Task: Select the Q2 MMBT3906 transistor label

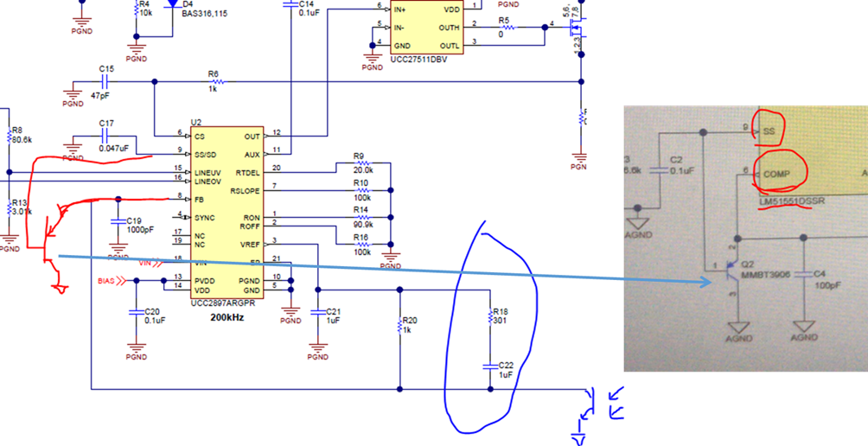Action: 764,270
